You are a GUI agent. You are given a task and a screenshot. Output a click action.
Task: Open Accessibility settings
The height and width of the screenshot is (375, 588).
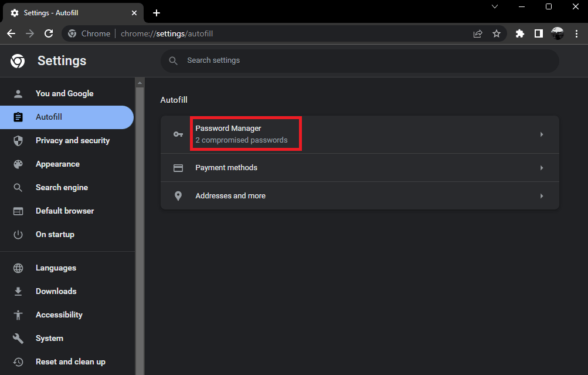click(x=67, y=315)
